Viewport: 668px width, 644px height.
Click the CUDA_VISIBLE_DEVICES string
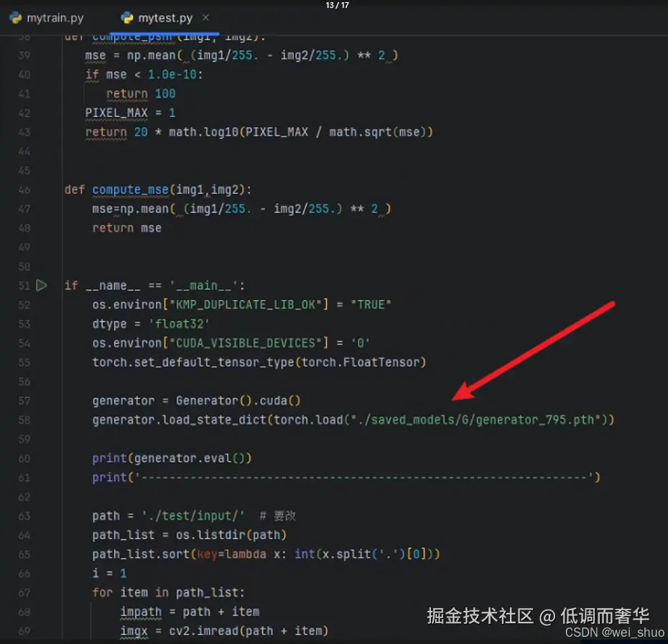246,343
